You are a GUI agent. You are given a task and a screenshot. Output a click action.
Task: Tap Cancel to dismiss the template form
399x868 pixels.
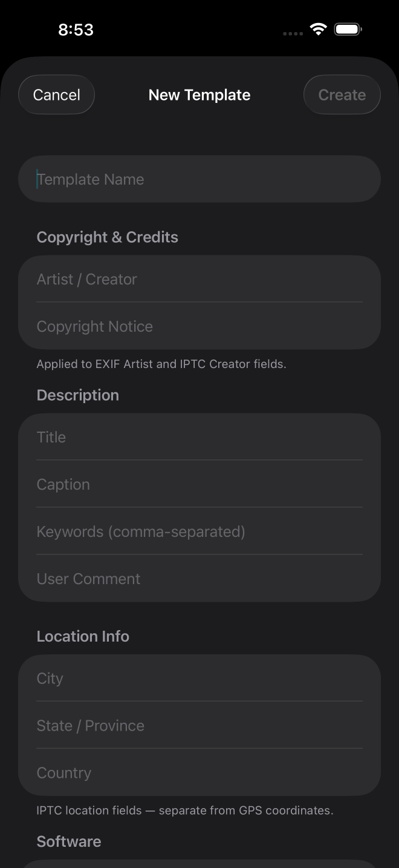pyautogui.click(x=56, y=94)
